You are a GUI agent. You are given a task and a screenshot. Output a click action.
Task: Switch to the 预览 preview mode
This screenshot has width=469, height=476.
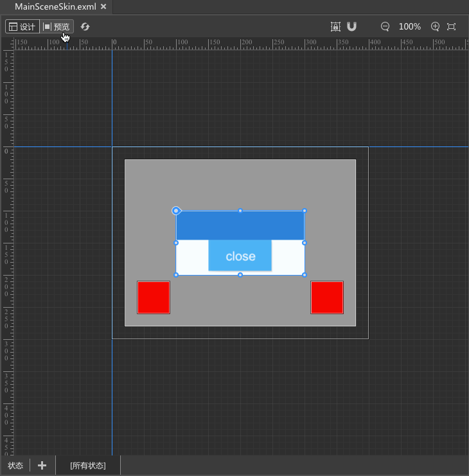tap(57, 27)
